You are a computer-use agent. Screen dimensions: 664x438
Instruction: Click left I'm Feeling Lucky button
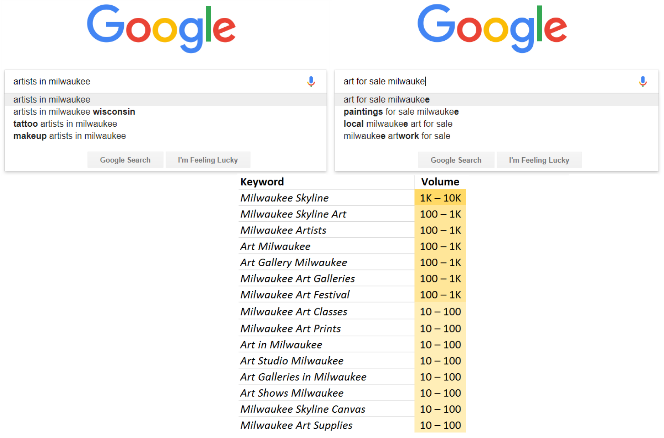click(x=208, y=160)
